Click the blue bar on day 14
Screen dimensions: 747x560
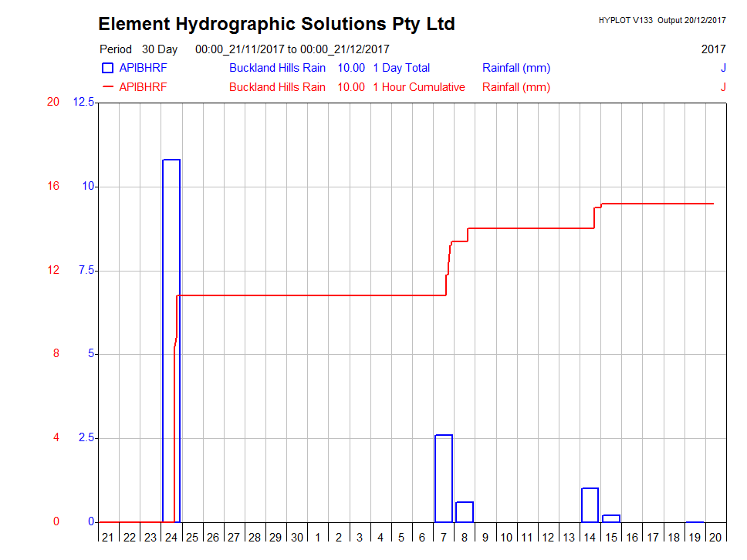[590, 504]
